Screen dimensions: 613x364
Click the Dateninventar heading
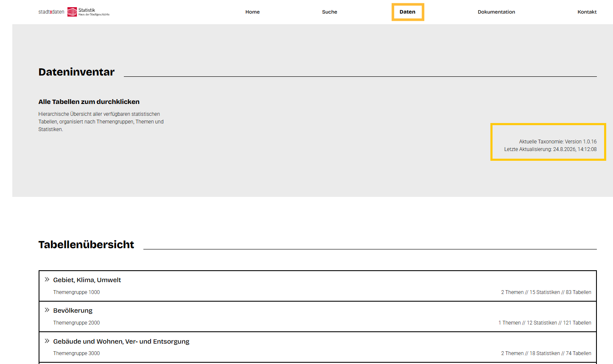[x=76, y=72]
